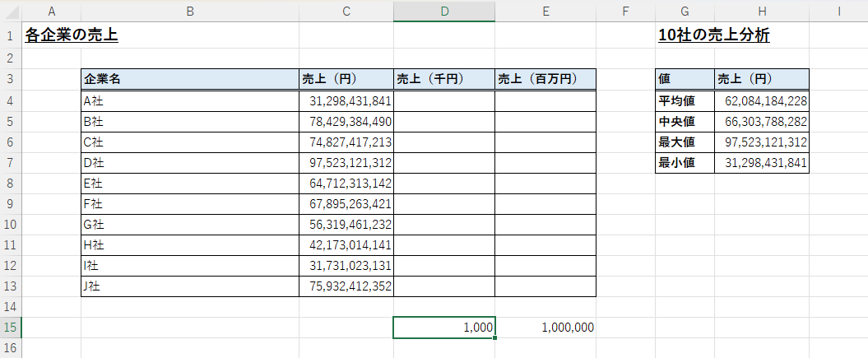Image resolution: width=868 pixels, height=358 pixels.
Task: Click the 中央値 value 66,303,788,282
Action: (762, 122)
